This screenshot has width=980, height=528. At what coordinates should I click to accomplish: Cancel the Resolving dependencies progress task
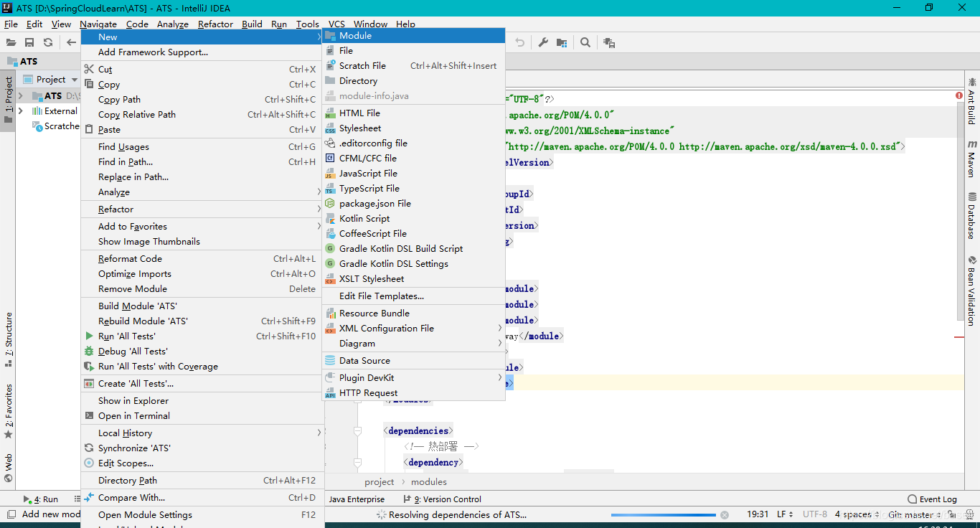[x=725, y=514]
